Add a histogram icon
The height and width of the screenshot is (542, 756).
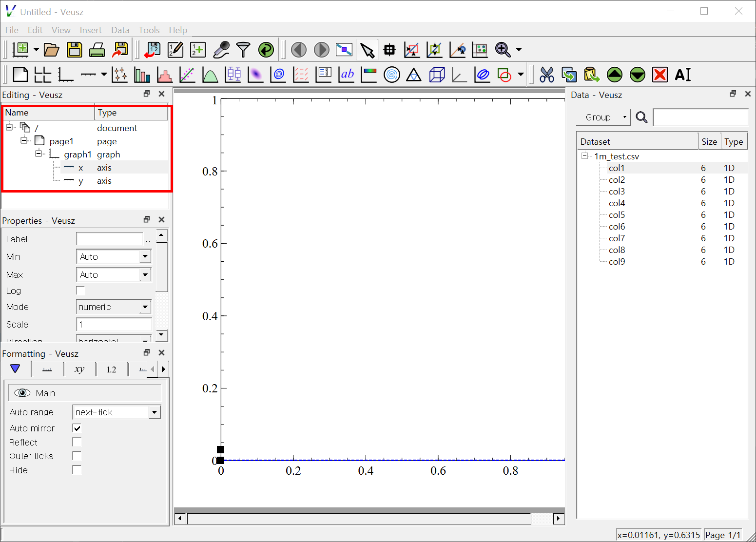[165, 75]
